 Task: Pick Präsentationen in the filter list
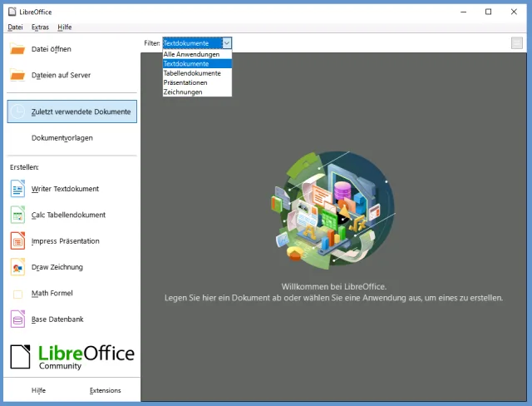tap(185, 82)
